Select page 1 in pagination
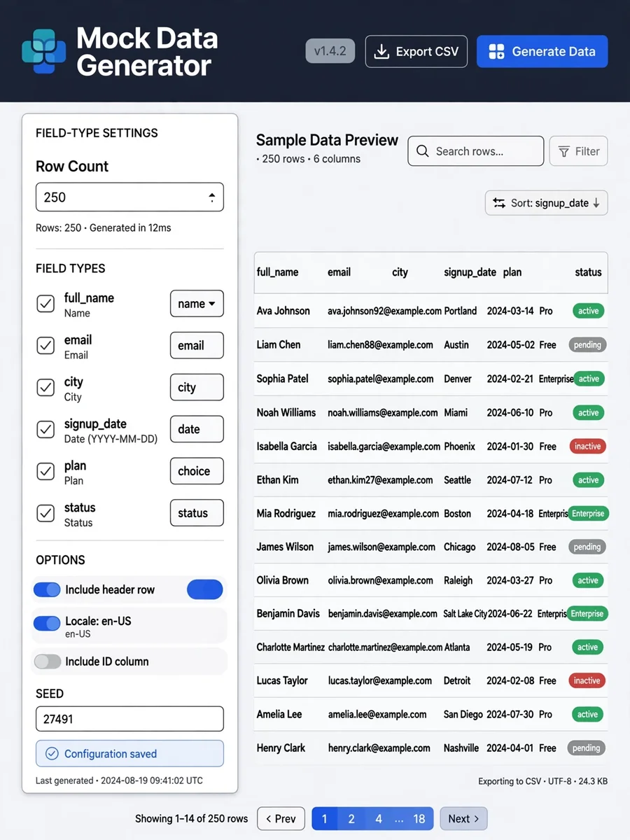This screenshot has height=840, width=630. pos(324,818)
